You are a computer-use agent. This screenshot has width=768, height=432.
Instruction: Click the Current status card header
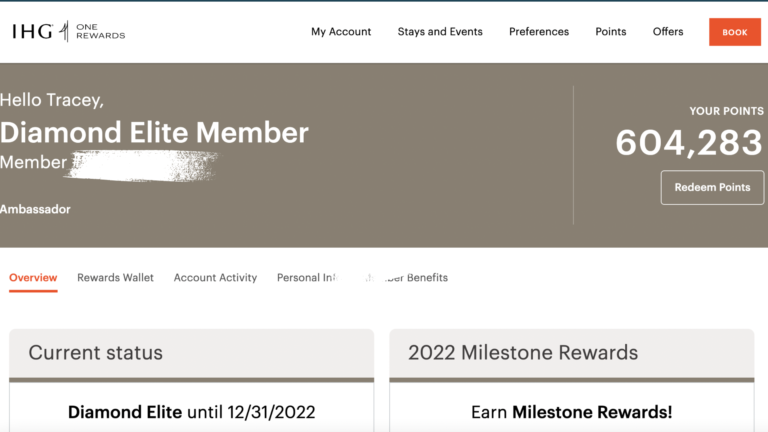(192, 353)
